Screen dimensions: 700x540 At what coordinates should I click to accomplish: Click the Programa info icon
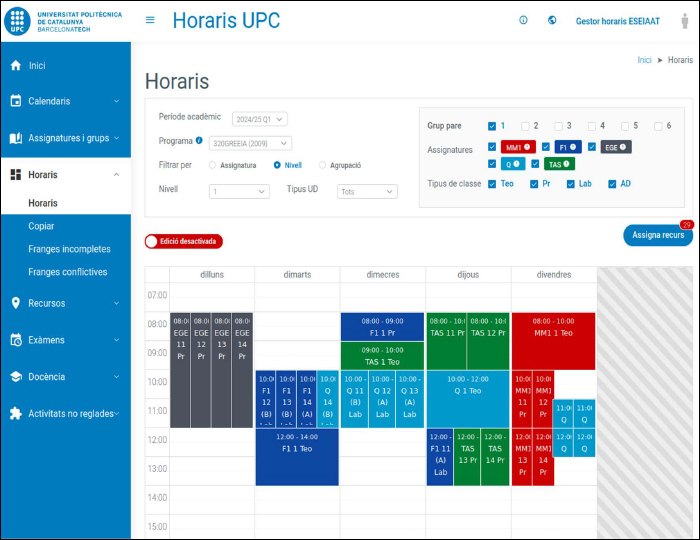coord(199,141)
